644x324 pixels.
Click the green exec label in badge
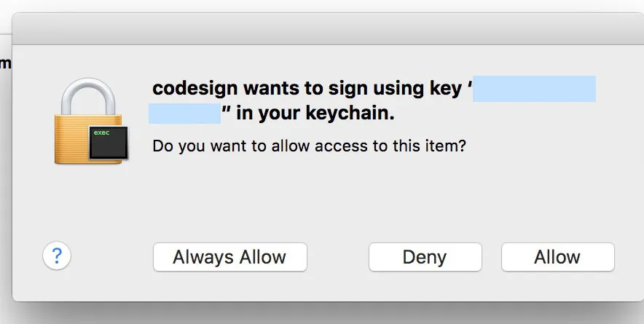click(101, 133)
